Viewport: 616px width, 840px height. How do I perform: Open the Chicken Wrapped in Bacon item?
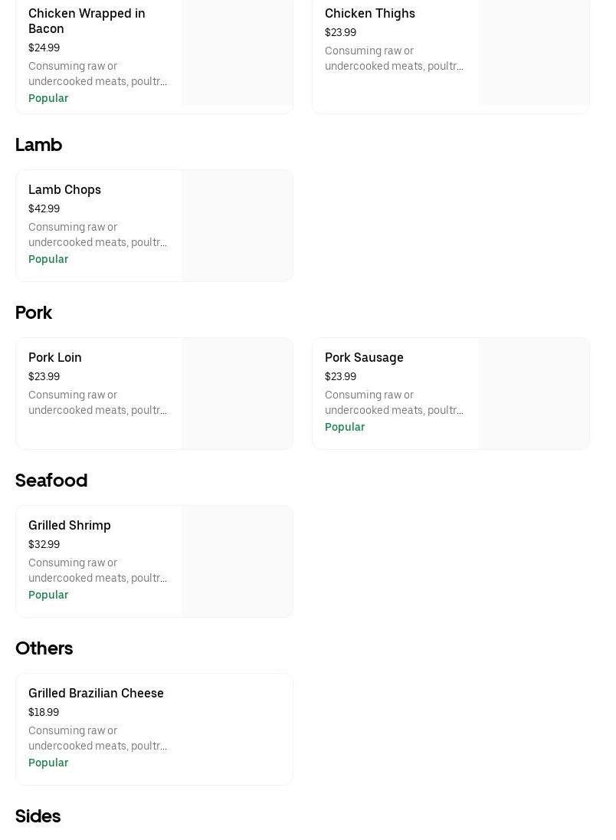[87, 21]
